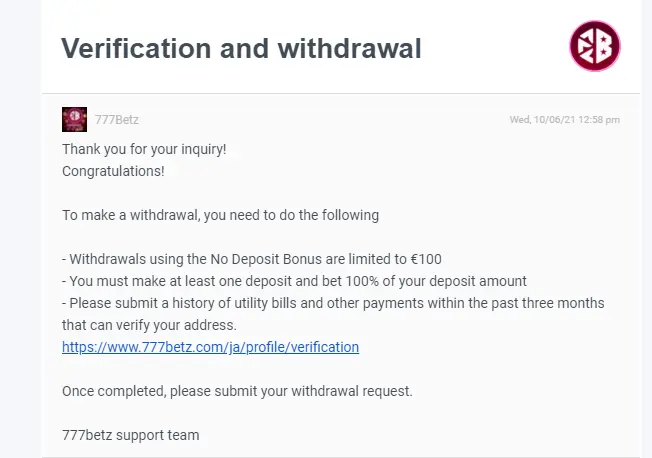Screen dimensions: 652x458
Task: Click the utility bills requirement line
Action: coord(333,303)
